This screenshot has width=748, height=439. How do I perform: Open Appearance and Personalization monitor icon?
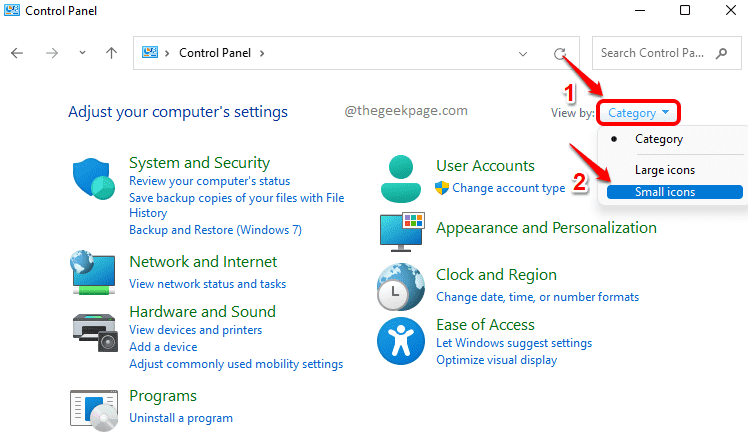coord(402,231)
